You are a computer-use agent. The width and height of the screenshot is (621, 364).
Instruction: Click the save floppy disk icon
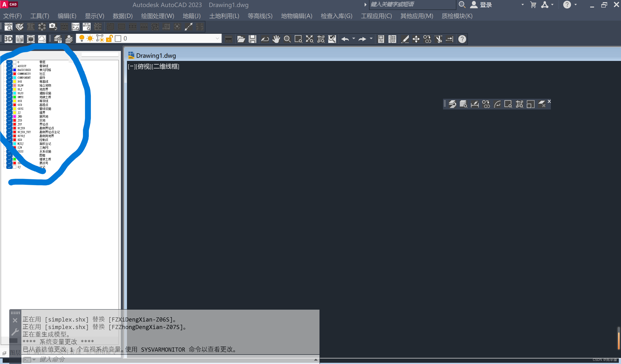coord(252,39)
